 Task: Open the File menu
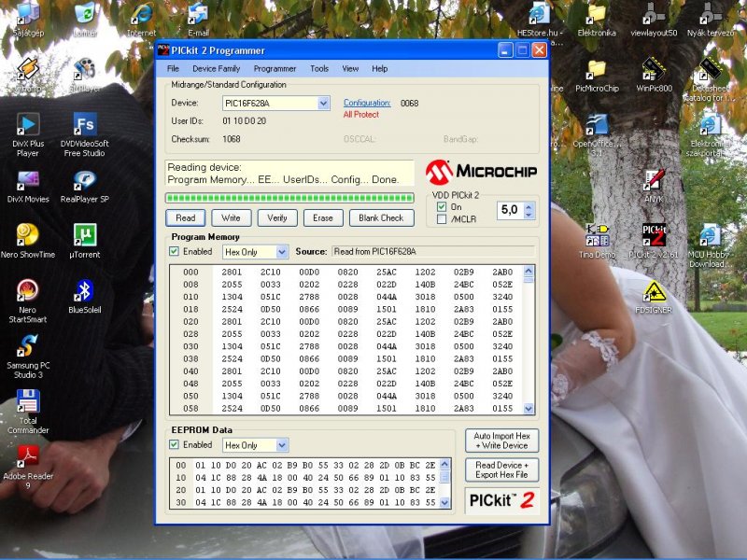(173, 68)
